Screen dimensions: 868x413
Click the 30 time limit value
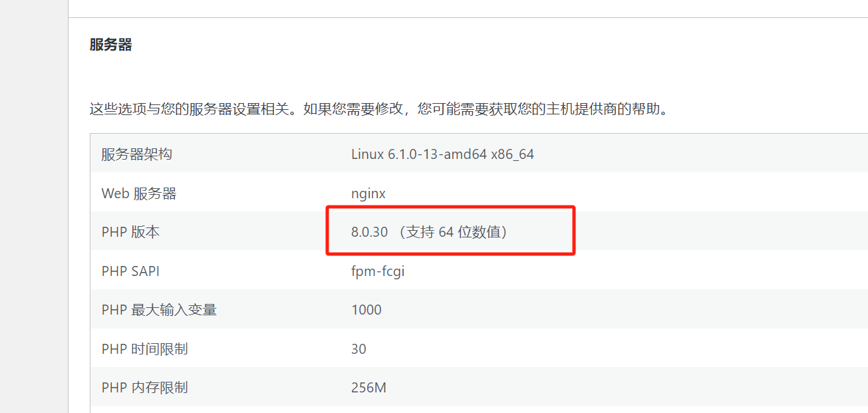(359, 349)
